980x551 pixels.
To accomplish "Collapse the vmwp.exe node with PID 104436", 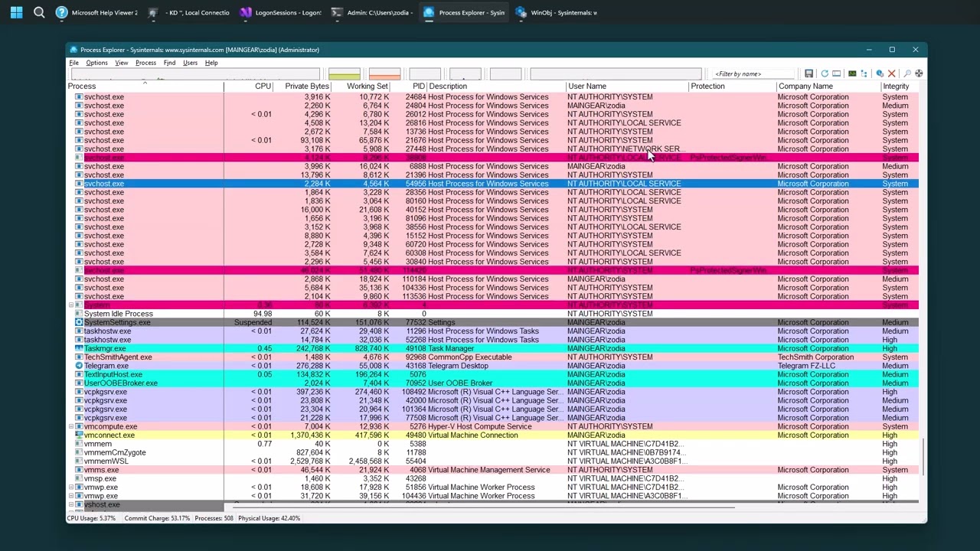I will point(71,496).
